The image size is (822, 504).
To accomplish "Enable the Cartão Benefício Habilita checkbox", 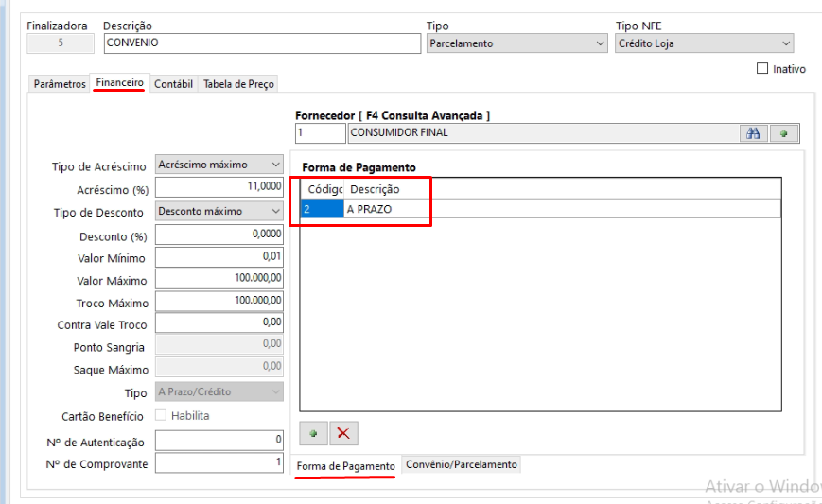I will pyautogui.click(x=161, y=415).
